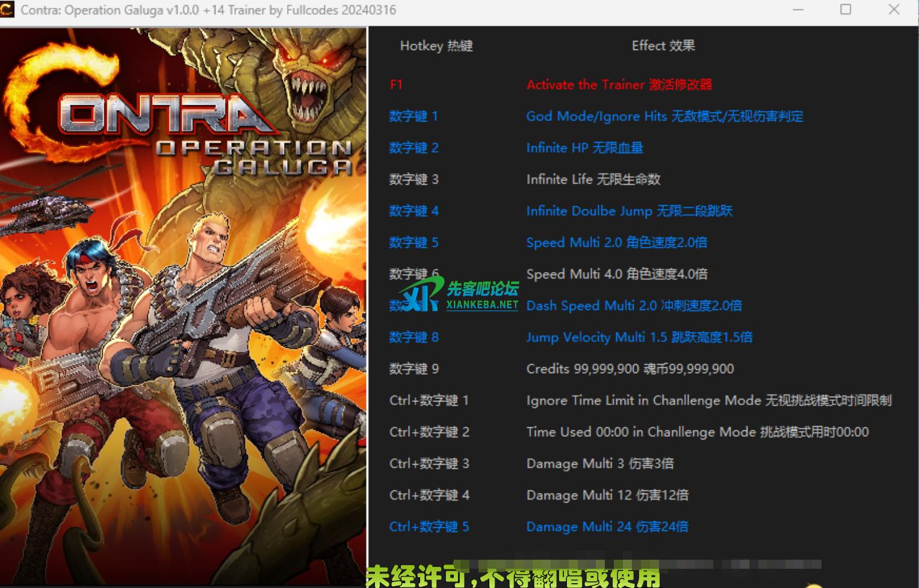
Task: Enable Speed Multi 4.0 cheat
Action: (x=616, y=274)
